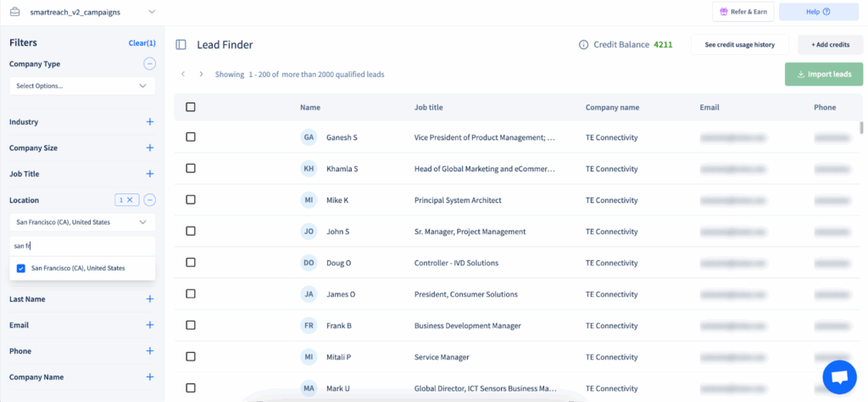Toggle the sidebar panel icon beside Lead Finder

(181, 45)
